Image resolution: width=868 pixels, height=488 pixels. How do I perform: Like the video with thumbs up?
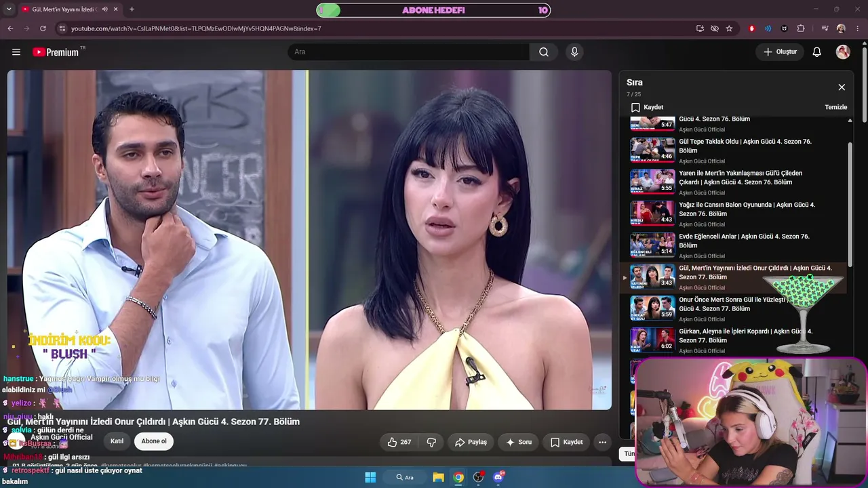coord(399,442)
